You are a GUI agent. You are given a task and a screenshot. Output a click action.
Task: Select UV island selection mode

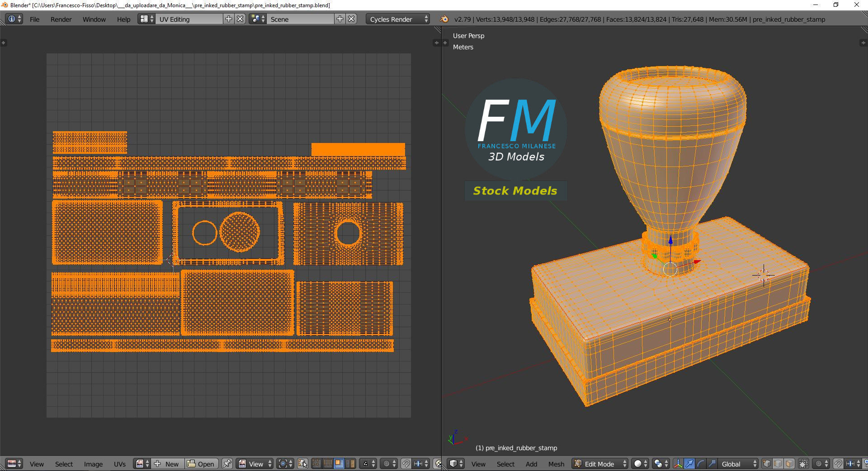[x=350, y=464]
